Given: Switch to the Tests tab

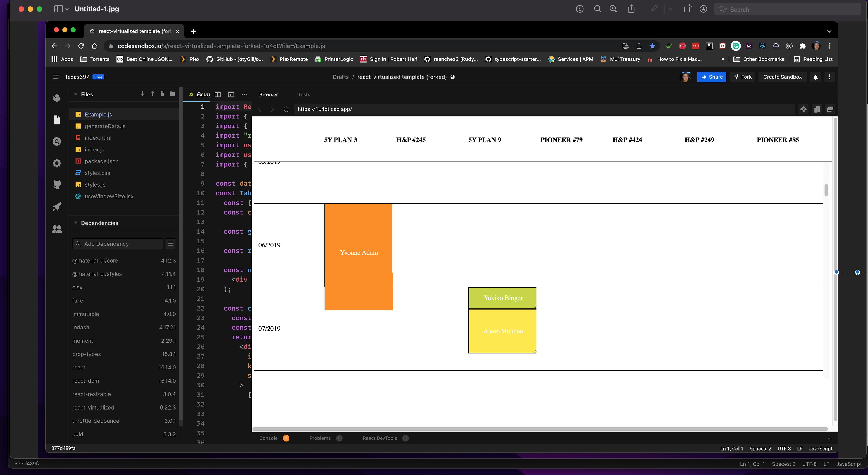Looking at the screenshot, I should tap(304, 95).
